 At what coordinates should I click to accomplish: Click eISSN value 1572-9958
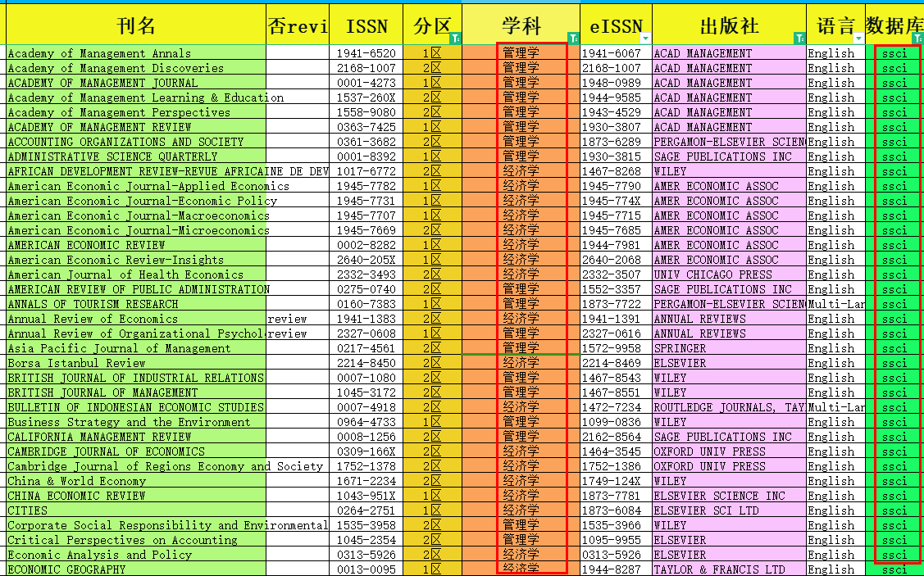611,348
